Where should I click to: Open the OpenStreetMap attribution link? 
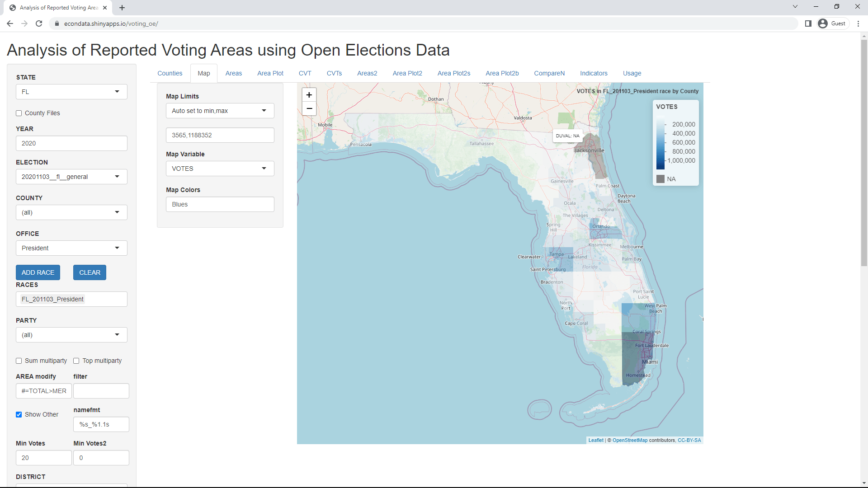tap(630, 441)
